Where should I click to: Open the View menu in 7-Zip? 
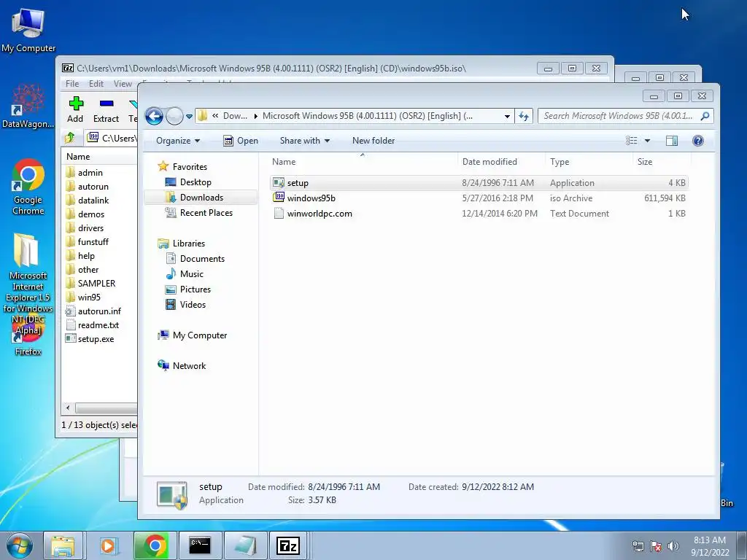(x=123, y=84)
